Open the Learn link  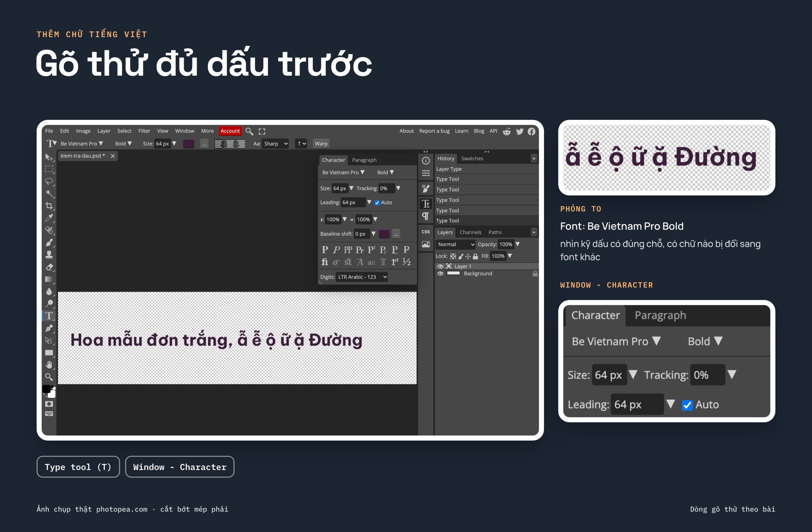(462, 131)
